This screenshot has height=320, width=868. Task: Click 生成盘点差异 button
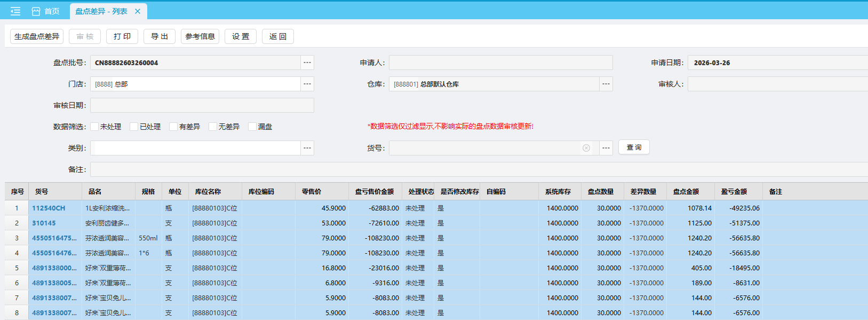pos(37,36)
